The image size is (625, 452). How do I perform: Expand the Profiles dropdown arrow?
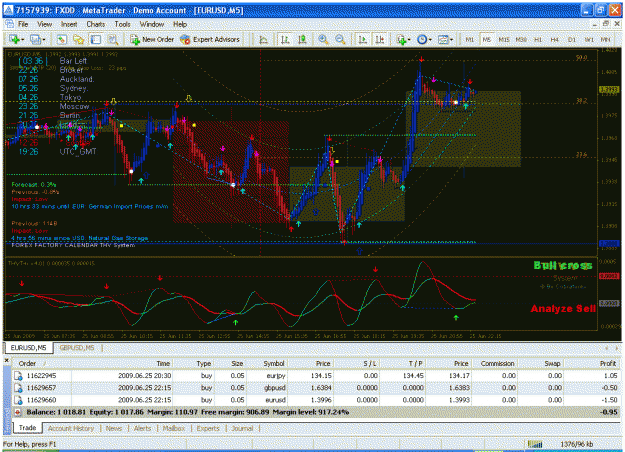pyautogui.click(x=43, y=40)
